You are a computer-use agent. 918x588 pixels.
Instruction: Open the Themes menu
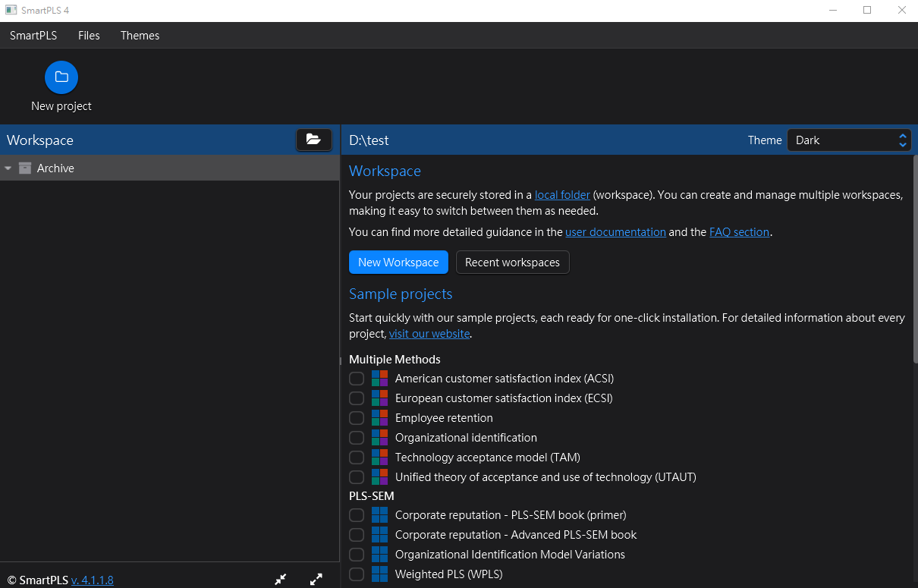click(140, 36)
